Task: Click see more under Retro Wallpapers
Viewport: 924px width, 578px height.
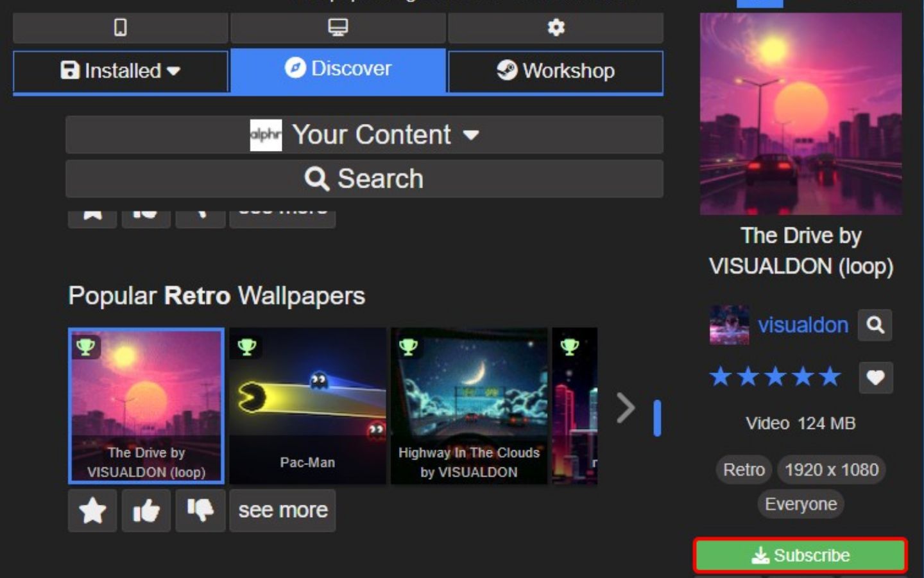Action: pyautogui.click(x=283, y=511)
